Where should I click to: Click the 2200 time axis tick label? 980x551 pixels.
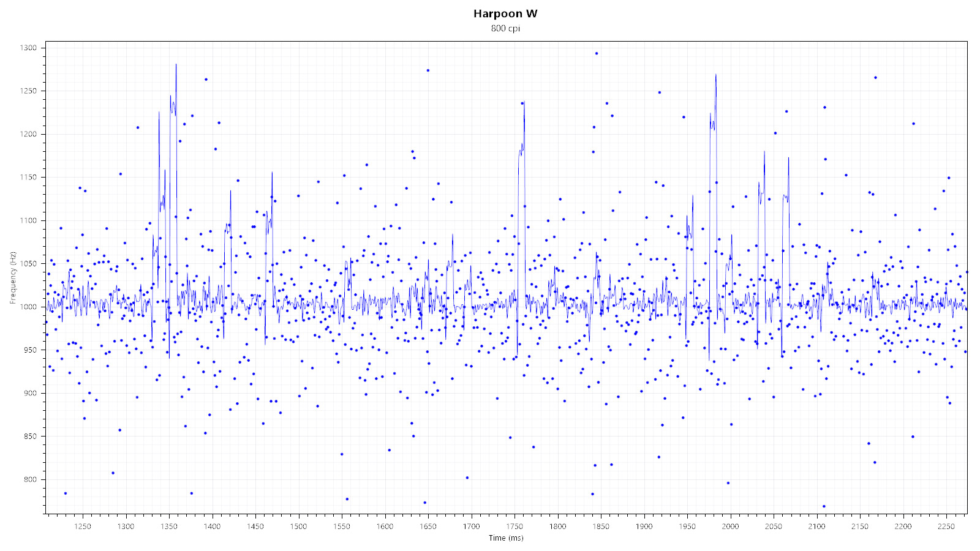tap(903, 527)
